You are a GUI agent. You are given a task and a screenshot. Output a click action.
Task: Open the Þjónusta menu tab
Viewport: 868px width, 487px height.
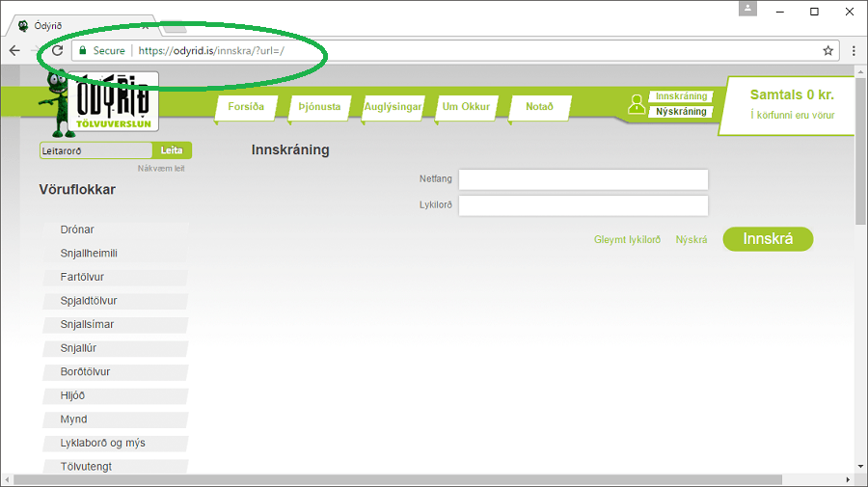click(x=319, y=107)
